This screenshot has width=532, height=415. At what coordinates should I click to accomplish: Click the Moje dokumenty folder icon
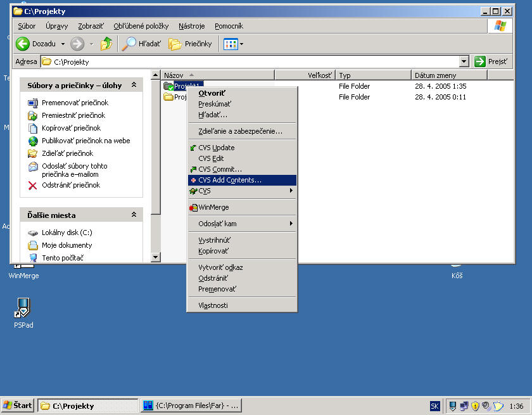pos(33,245)
